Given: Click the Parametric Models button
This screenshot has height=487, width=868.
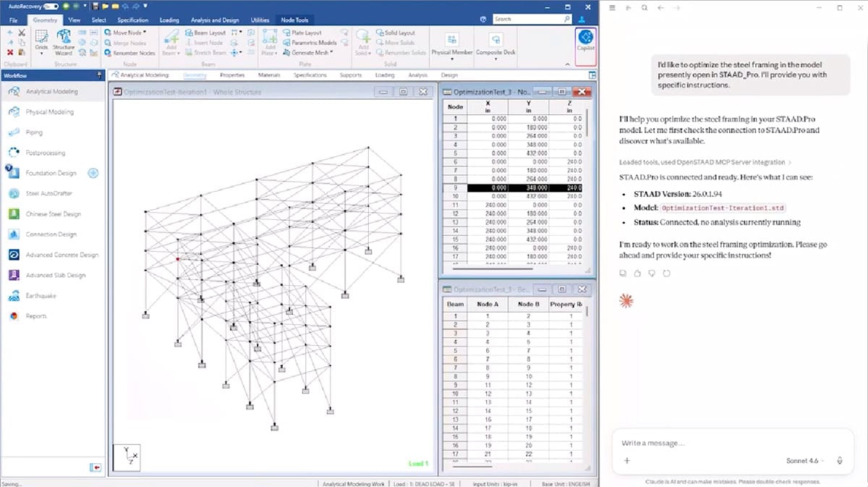Looking at the screenshot, I should 309,43.
